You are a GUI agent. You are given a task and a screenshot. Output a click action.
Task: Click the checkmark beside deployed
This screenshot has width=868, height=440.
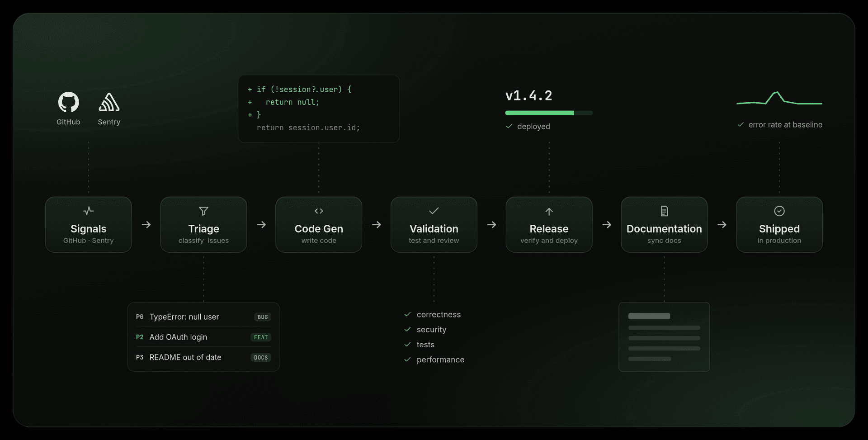509,126
